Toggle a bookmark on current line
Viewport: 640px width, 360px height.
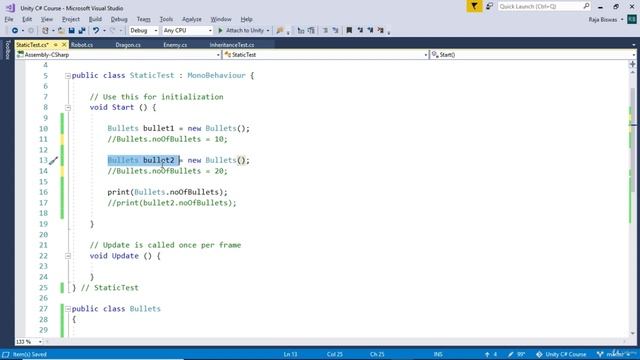(349, 31)
